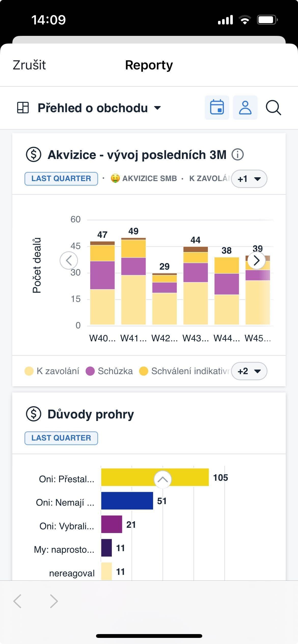Open the calendar date filter icon
This screenshot has height=644, width=298.
click(x=217, y=108)
